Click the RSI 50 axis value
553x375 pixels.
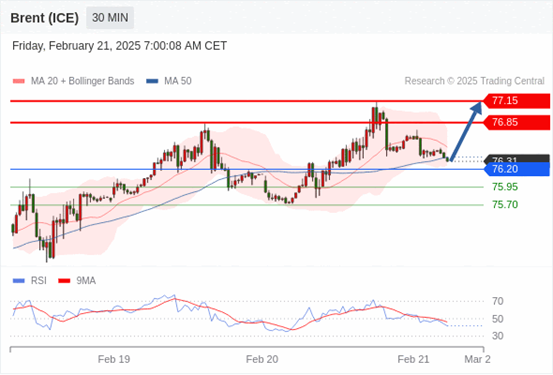coord(498,319)
